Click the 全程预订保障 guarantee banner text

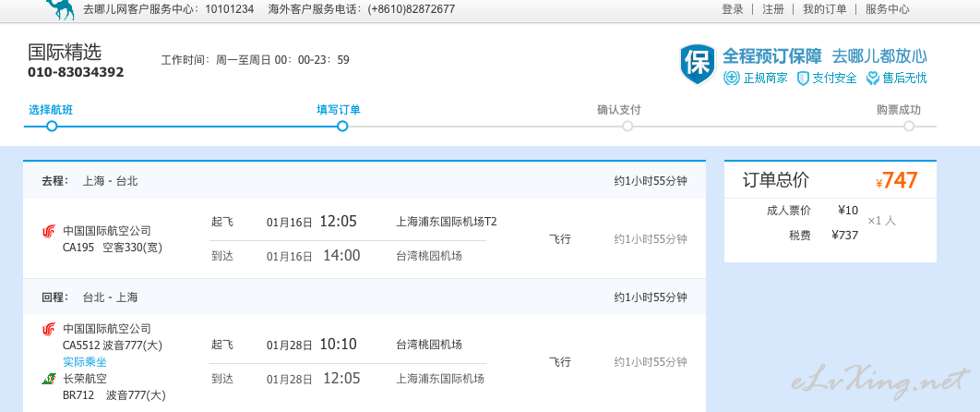click(771, 56)
